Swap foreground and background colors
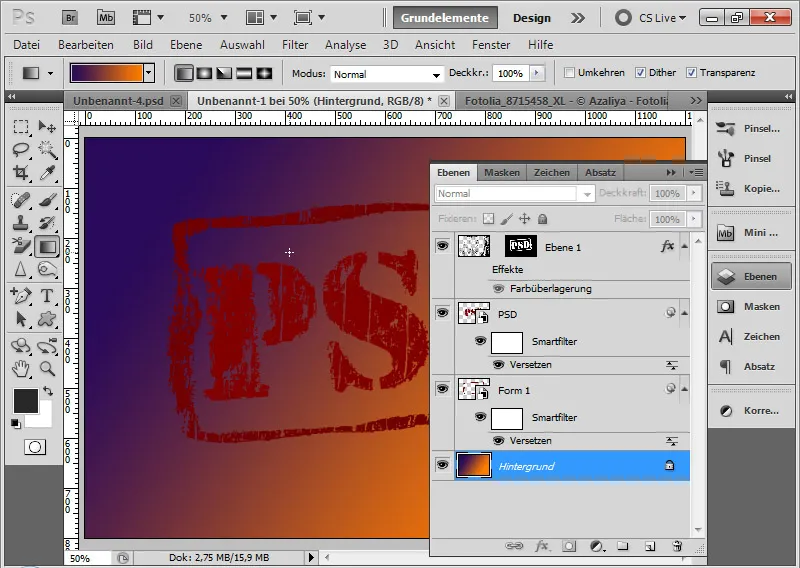Screen dimensions: 800x568 coord(48,391)
